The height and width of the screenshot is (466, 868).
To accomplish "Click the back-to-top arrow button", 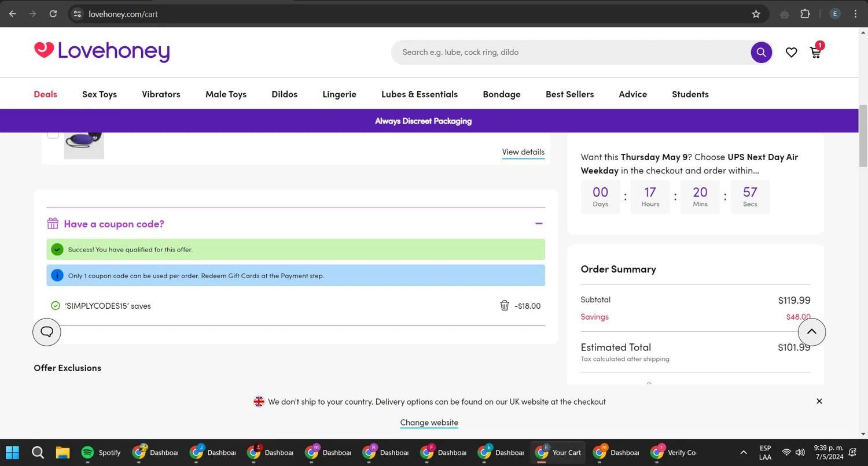I will point(811,332).
